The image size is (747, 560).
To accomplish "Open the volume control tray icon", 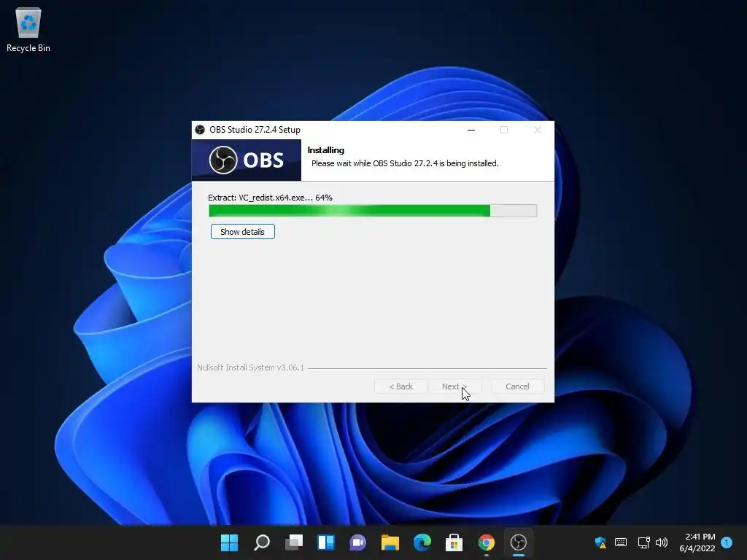I will 662,542.
